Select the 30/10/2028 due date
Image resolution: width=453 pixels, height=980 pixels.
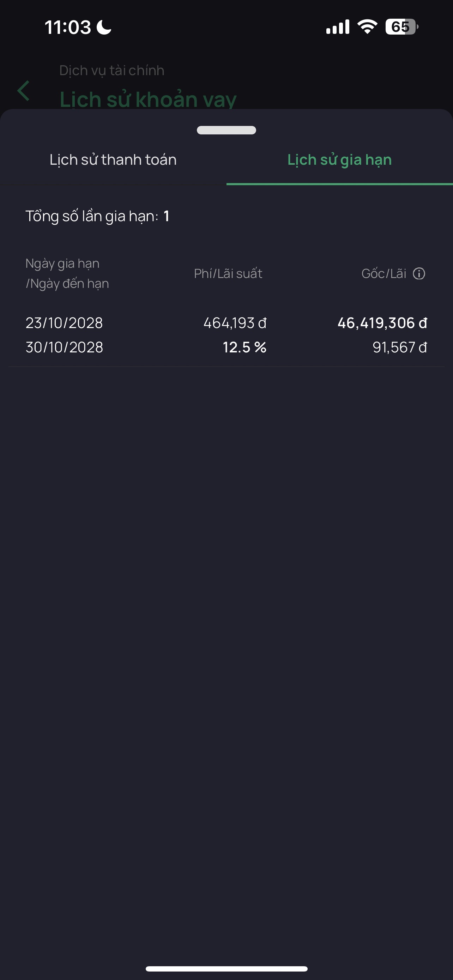tap(64, 347)
